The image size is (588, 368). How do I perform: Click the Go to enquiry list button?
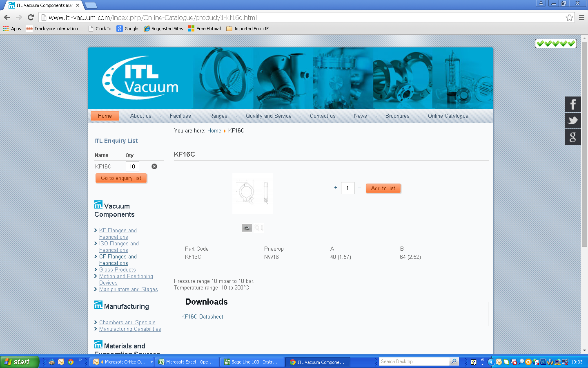tap(121, 178)
